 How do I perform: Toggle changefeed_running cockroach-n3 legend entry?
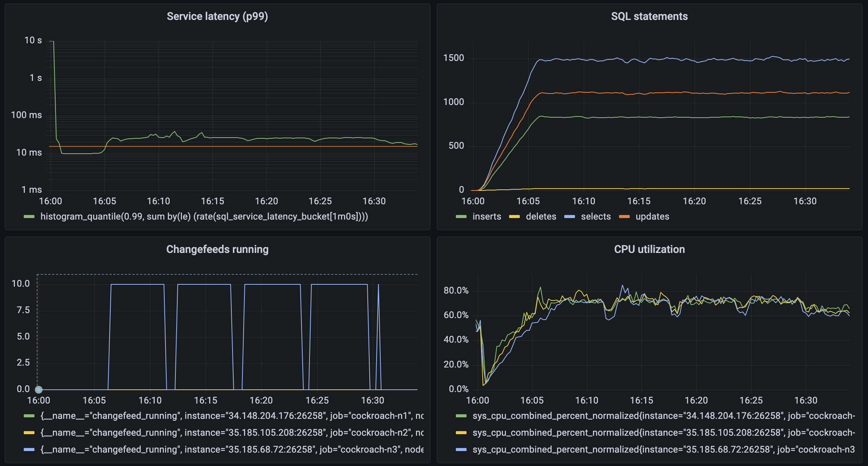tap(232, 450)
